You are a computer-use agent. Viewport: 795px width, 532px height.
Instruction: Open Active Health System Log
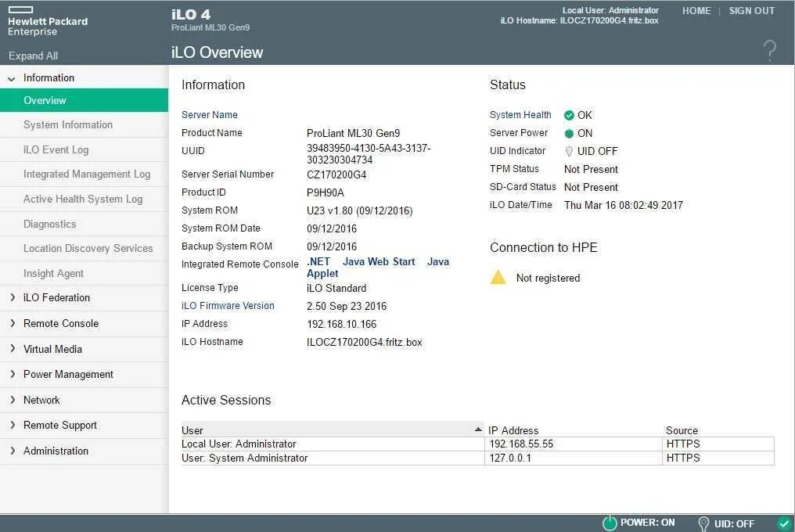click(85, 199)
